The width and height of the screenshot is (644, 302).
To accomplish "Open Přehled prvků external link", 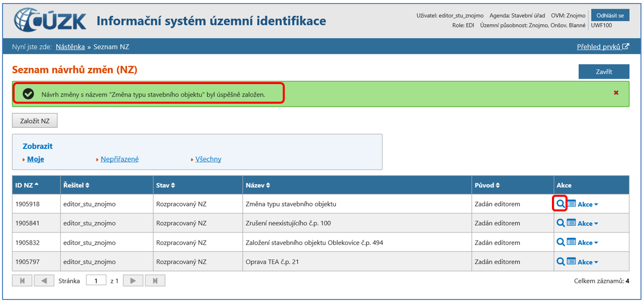I will (x=603, y=47).
